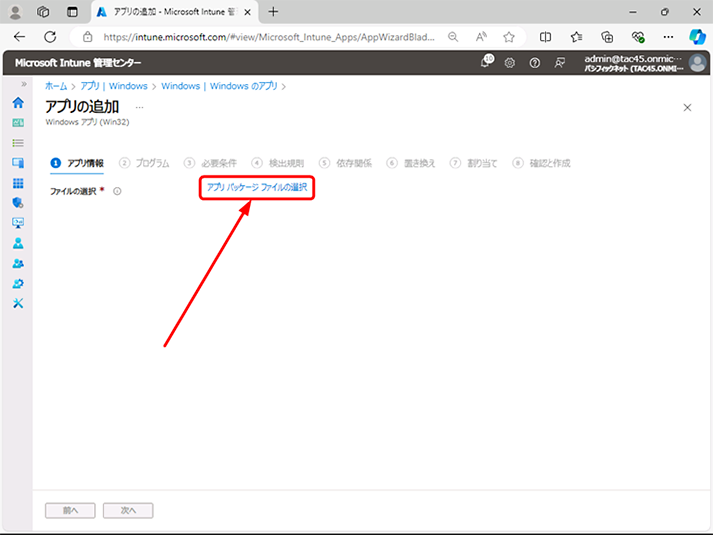Close the Intune browser tab
The height and width of the screenshot is (535, 713).
click(x=247, y=12)
